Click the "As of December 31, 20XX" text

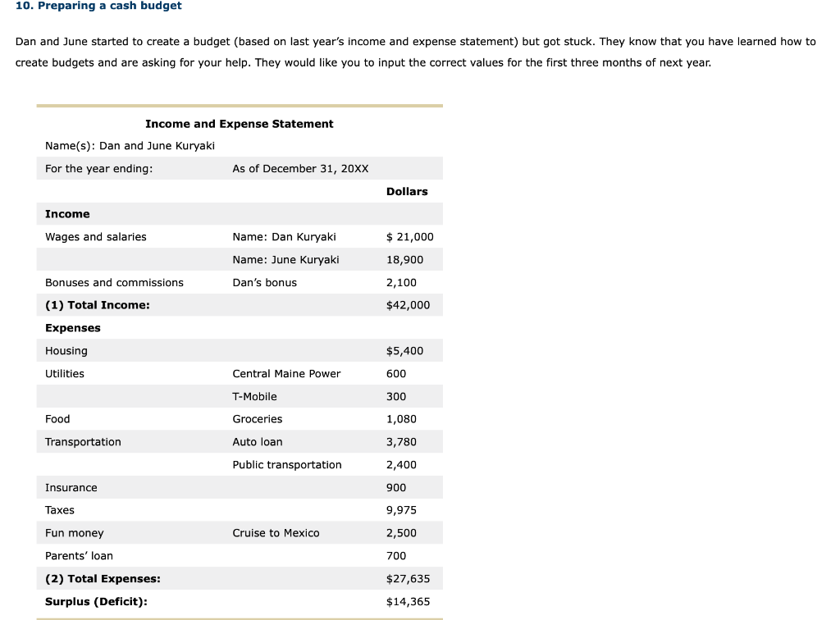click(x=300, y=168)
